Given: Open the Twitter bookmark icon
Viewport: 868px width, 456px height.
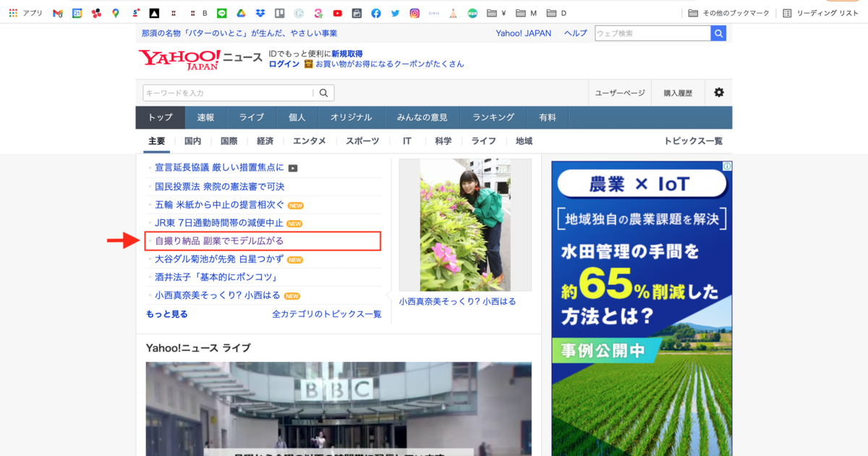Looking at the screenshot, I should point(395,13).
